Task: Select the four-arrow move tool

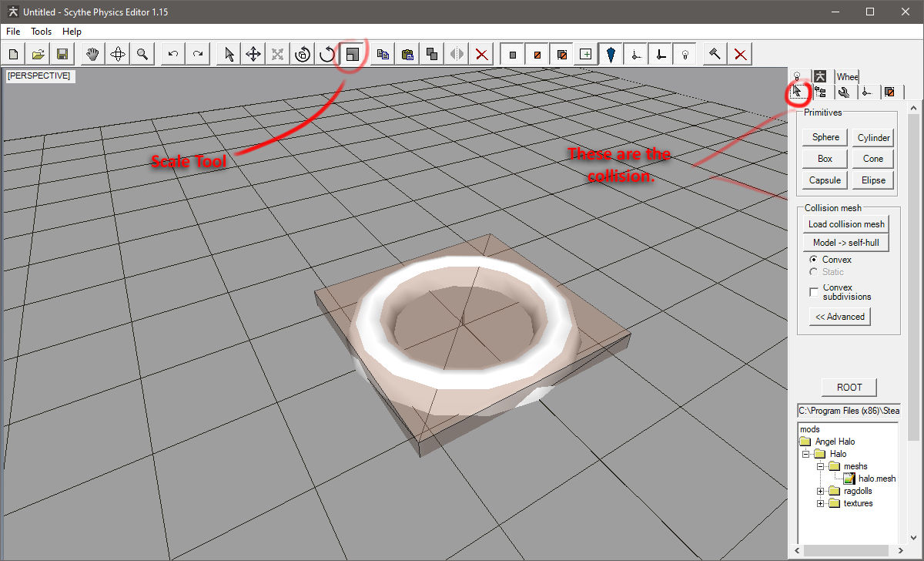Action: pyautogui.click(x=253, y=54)
